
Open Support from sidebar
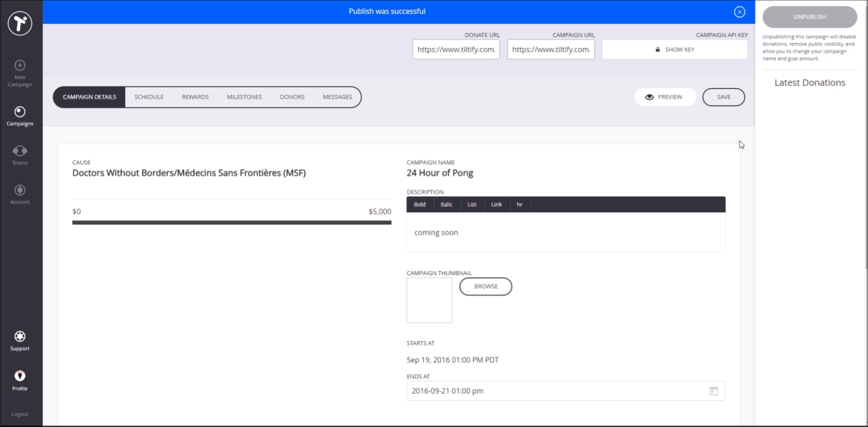coord(20,341)
